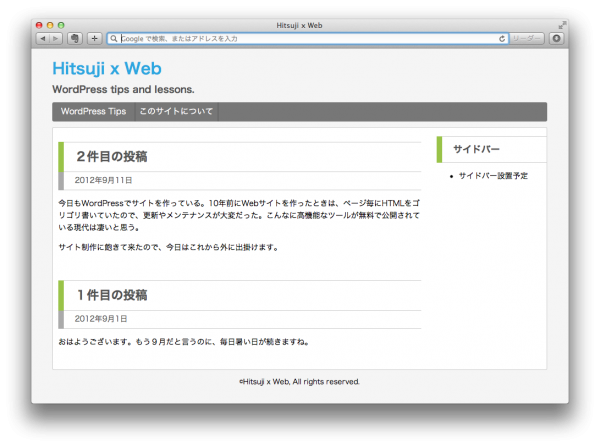Go back with the Safari back arrow
The image size is (600, 447).
pos(43,39)
